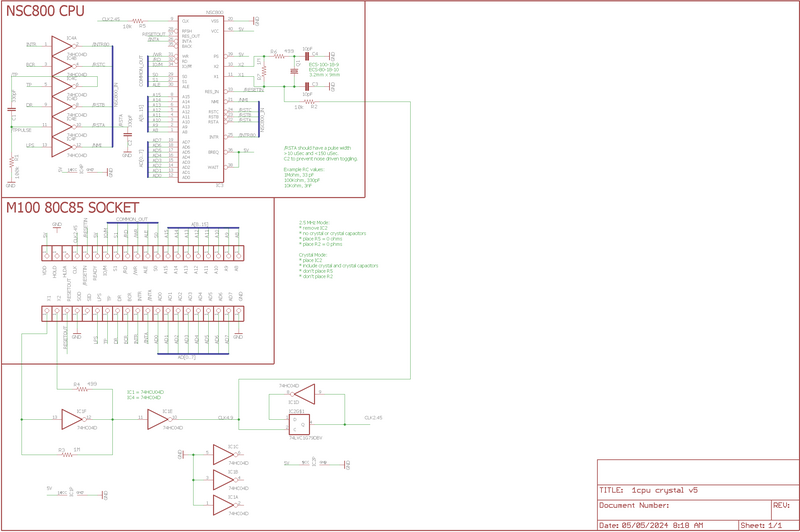
Task: Select the IC1F inverter symbol
Action: (72, 419)
